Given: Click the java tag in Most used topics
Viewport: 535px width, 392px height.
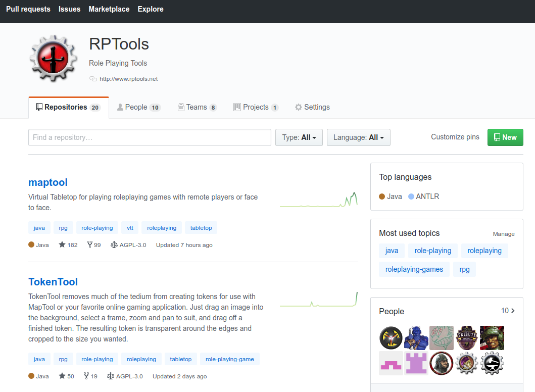Looking at the screenshot, I should [392, 251].
